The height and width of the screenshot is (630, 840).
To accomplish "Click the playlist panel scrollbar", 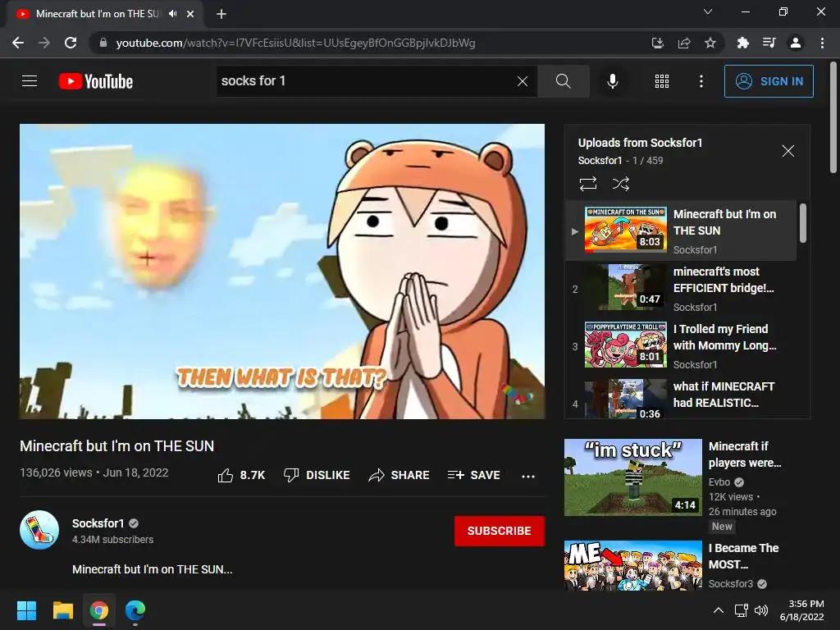I will [x=802, y=223].
